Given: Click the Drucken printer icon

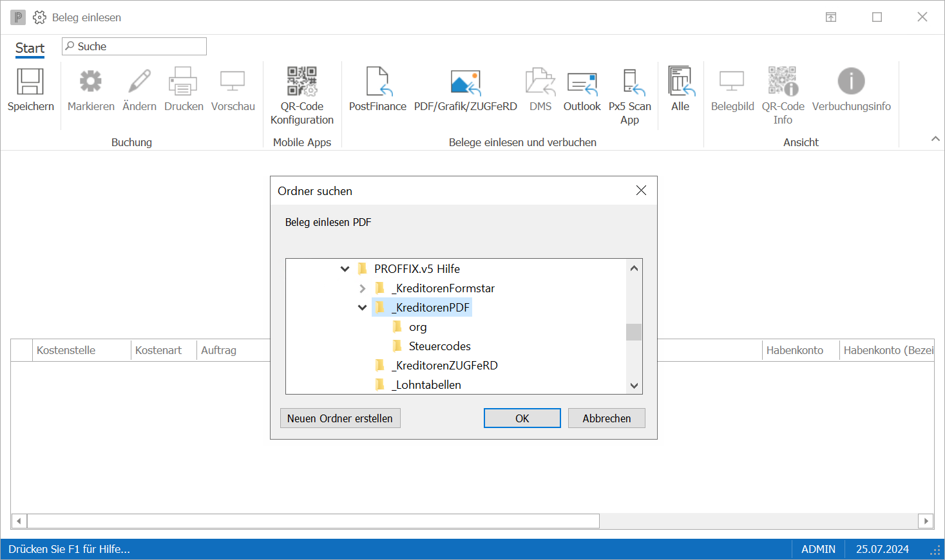Looking at the screenshot, I should click(183, 82).
